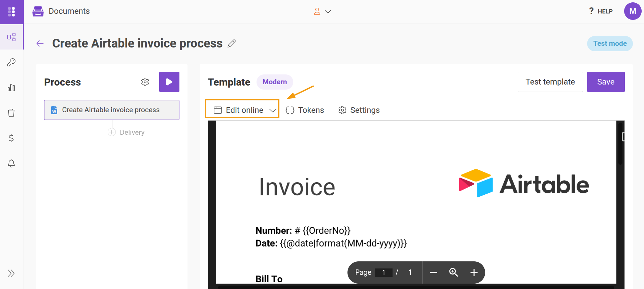Click the Bill To heading
Image resolution: width=644 pixels, height=289 pixels.
point(269,279)
